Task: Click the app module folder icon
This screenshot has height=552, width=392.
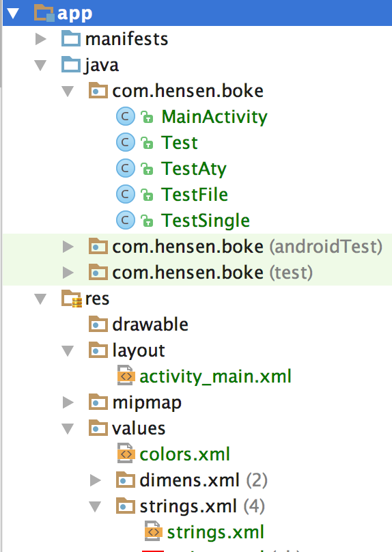Action: click(44, 13)
